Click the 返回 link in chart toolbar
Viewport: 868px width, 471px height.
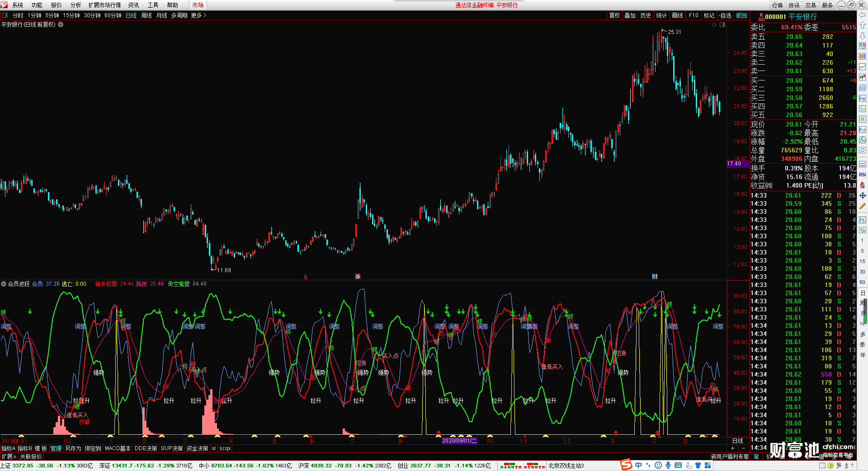pyautogui.click(x=741, y=15)
